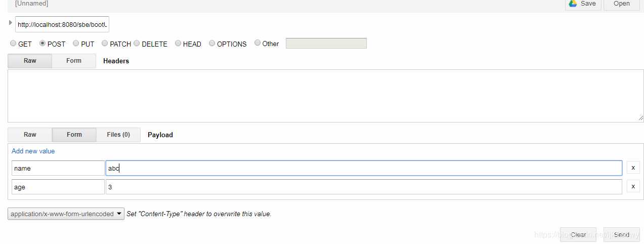
Task: Send the request with Send button
Action: 622,235
